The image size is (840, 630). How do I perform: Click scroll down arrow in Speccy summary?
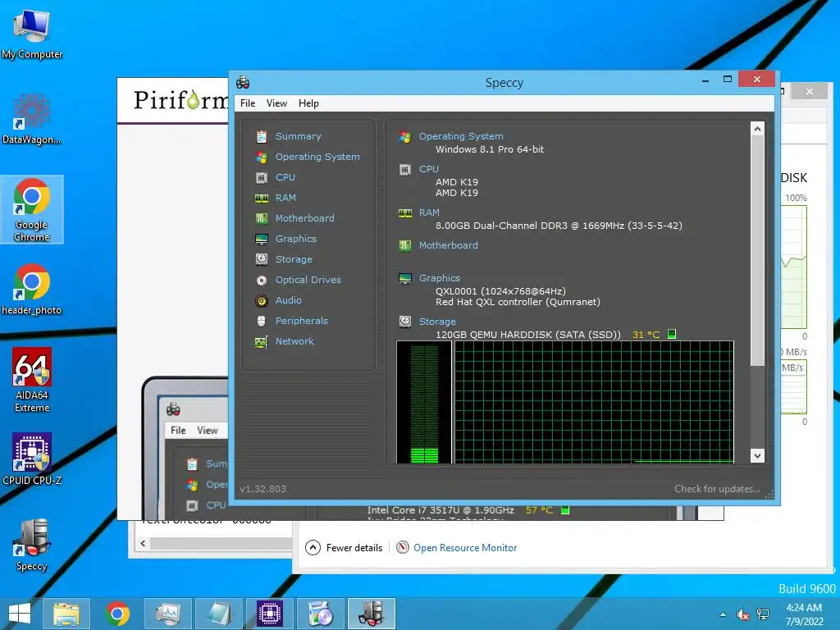click(757, 456)
